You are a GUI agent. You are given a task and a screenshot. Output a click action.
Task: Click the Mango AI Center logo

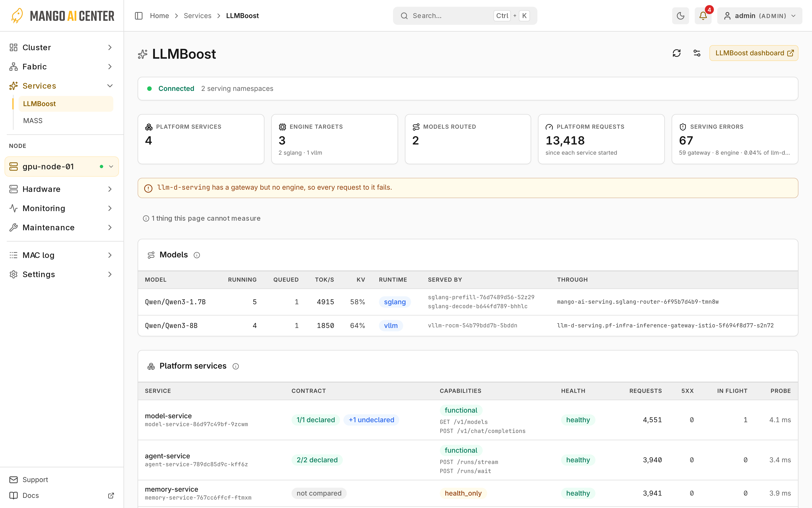pyautogui.click(x=62, y=16)
